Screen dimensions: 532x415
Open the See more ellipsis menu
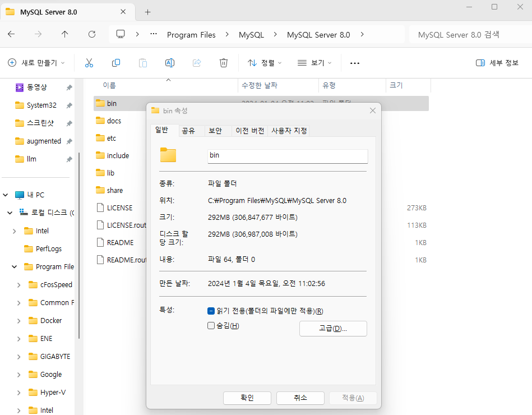pos(354,63)
